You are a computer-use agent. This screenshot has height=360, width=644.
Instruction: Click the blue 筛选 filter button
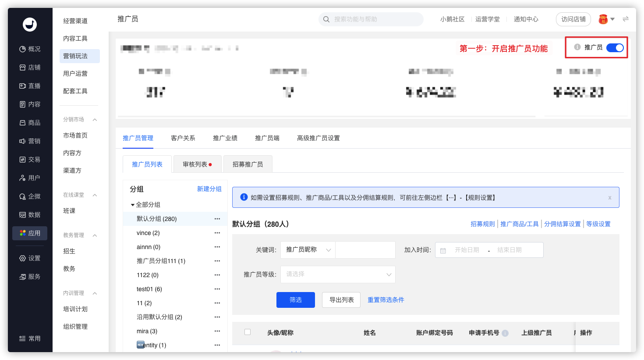[295, 300]
